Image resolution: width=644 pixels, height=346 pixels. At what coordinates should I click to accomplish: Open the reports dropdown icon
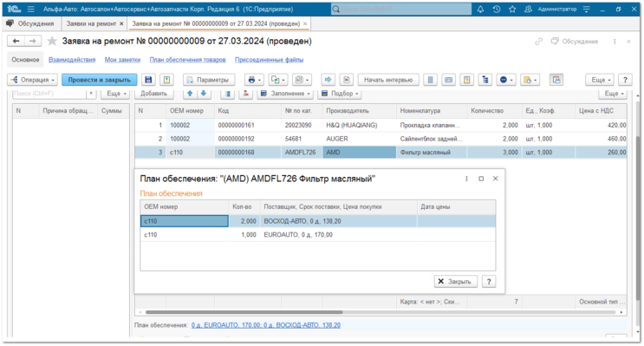tap(302, 80)
